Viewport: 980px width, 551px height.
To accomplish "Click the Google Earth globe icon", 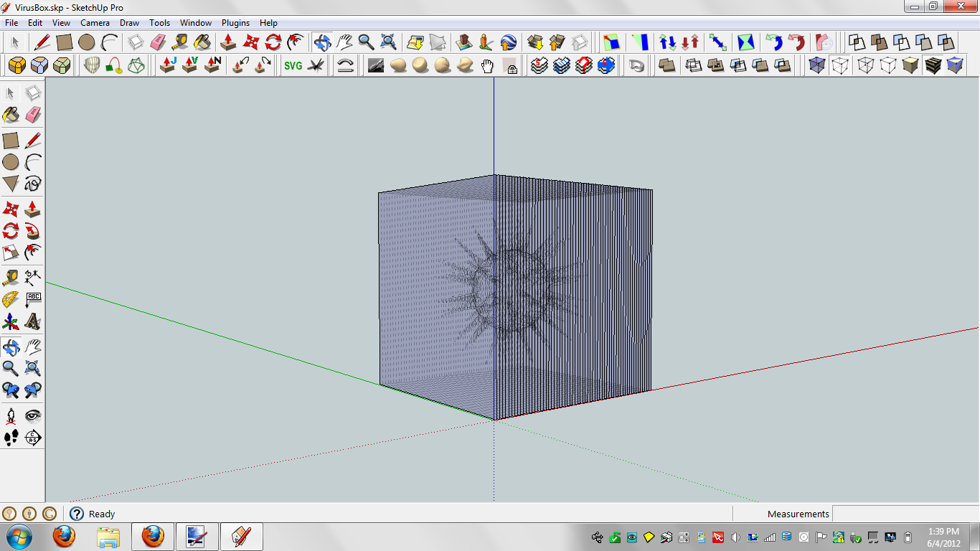I will [x=509, y=42].
